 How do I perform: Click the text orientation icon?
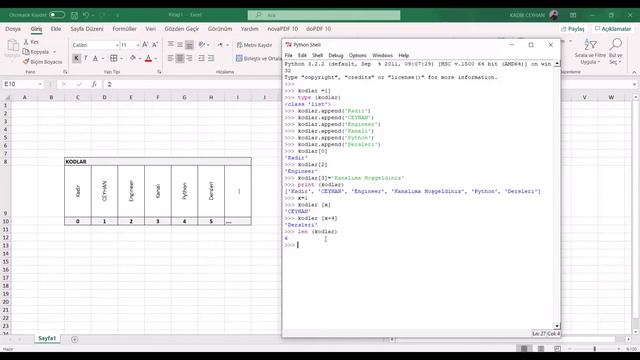(202, 45)
